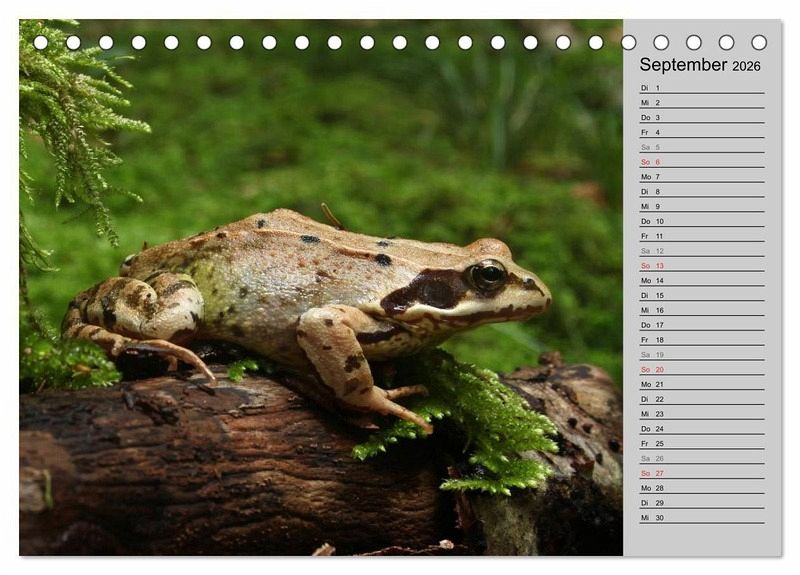Click the September 2026 month heading
This screenshot has width=800, height=575.
pos(700,65)
